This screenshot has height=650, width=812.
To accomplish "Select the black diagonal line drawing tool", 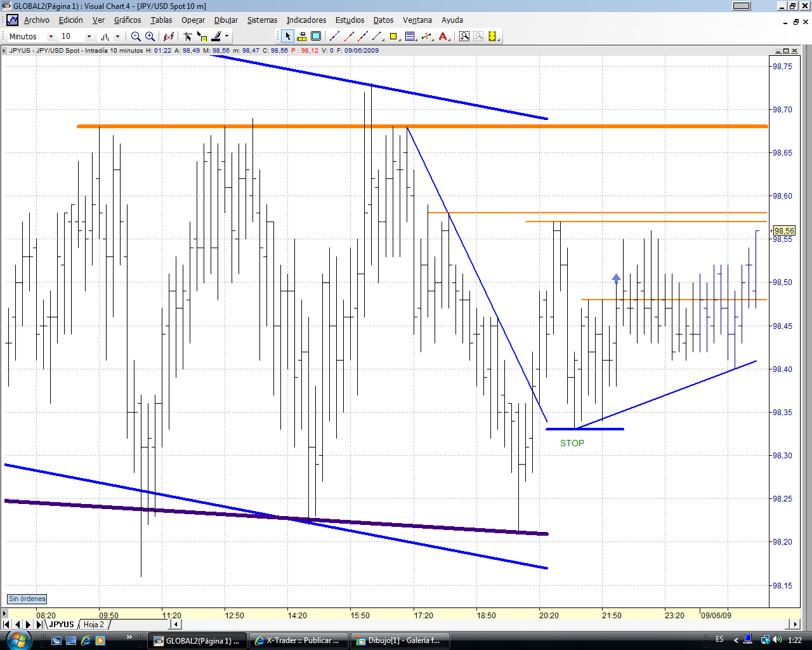I will click(x=377, y=36).
